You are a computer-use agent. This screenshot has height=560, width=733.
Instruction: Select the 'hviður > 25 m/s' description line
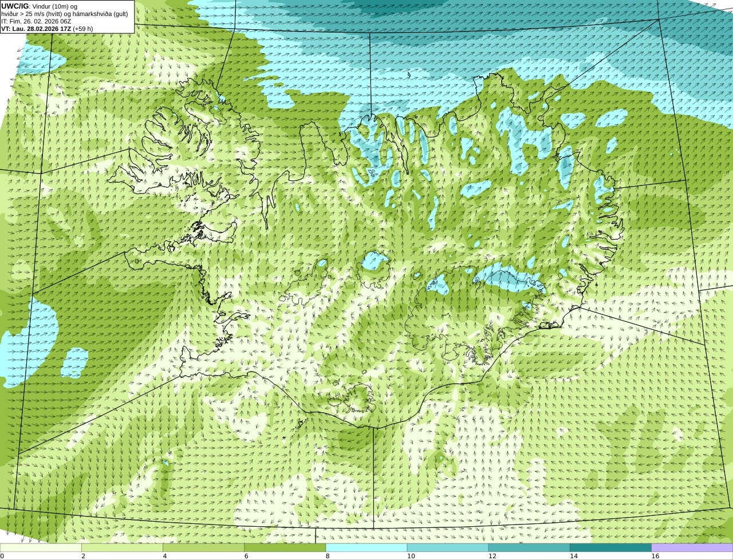click(65, 14)
